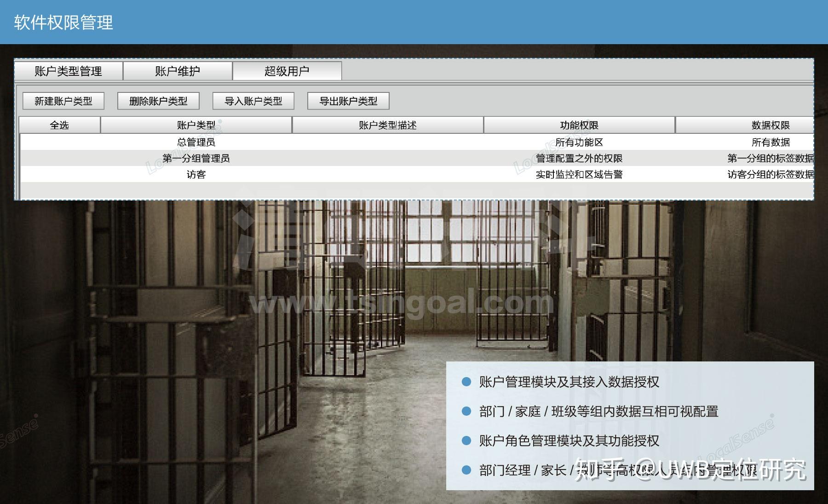Image resolution: width=828 pixels, height=504 pixels.
Task: Click the 所有数据 data permission cell
Action: click(x=771, y=142)
